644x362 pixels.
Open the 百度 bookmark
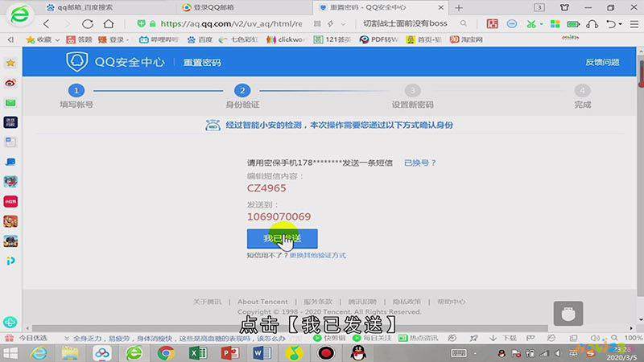coord(200,39)
